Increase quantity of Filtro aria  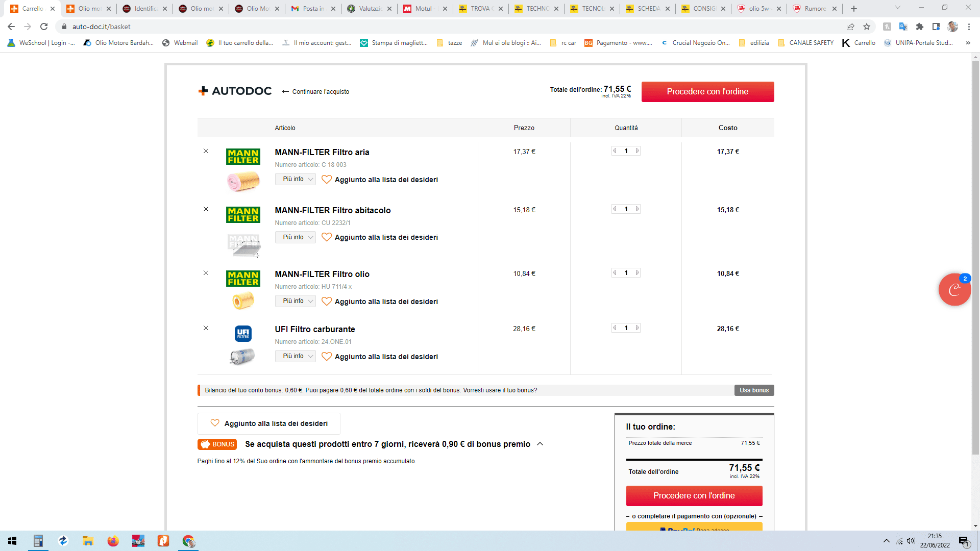pos(637,151)
